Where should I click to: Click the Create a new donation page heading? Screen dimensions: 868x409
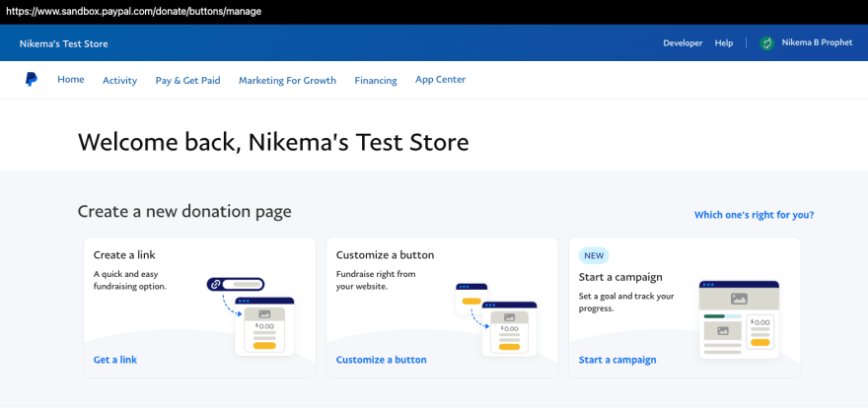[x=184, y=212]
